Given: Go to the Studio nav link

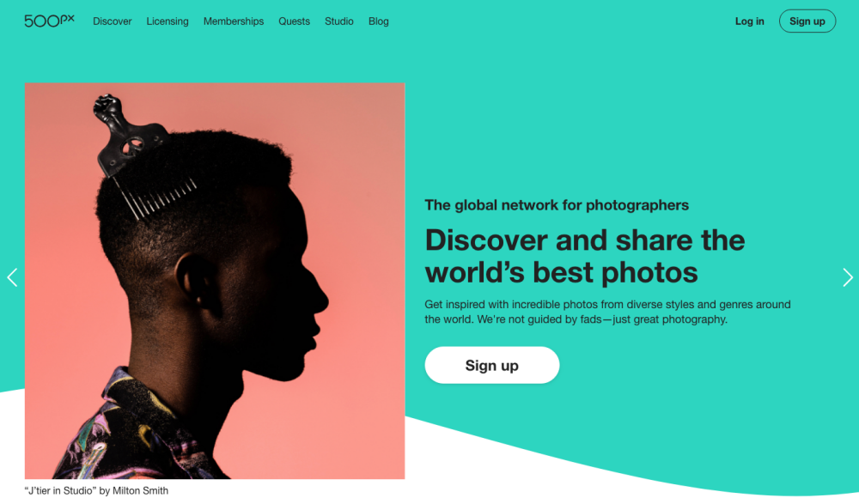Looking at the screenshot, I should coord(339,21).
